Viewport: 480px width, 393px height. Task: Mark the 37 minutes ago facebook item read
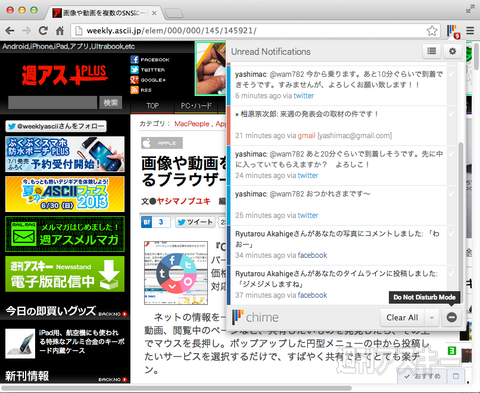pos(451,273)
